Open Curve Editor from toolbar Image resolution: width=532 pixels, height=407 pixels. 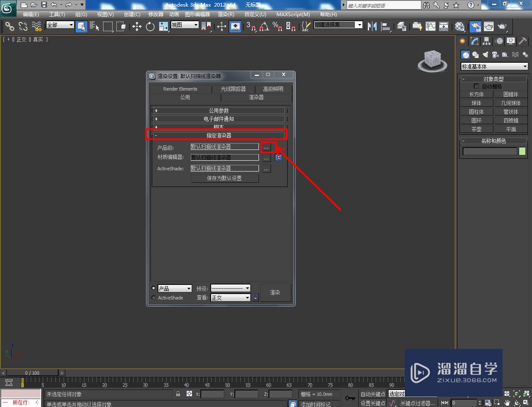431,27
